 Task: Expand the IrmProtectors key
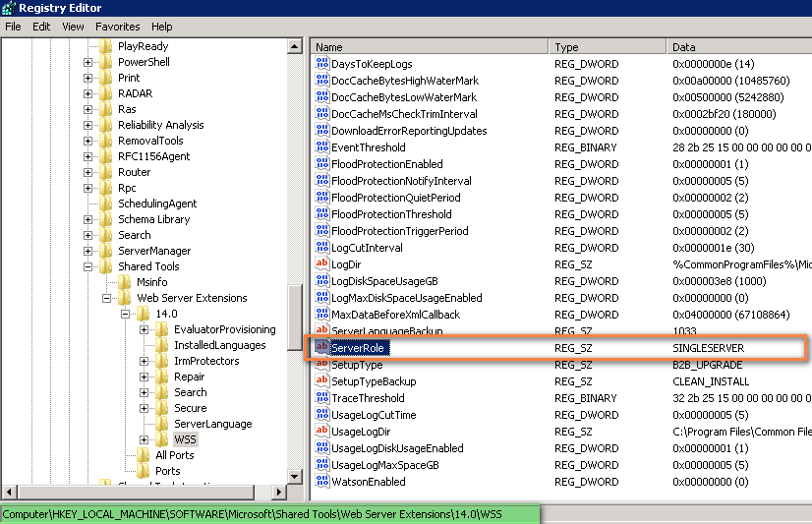144,361
